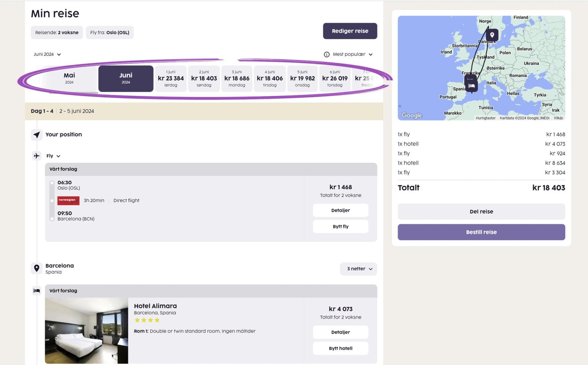Screen dimensions: 588x365
Task: Open the Hotel Alimara room photo
Action: (x=87, y=331)
